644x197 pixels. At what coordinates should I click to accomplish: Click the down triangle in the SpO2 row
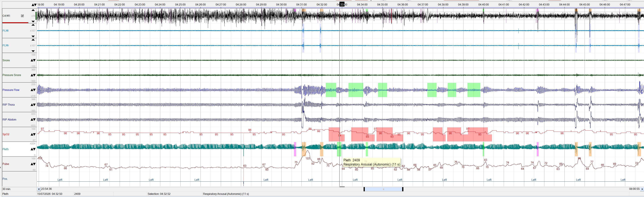point(34,134)
